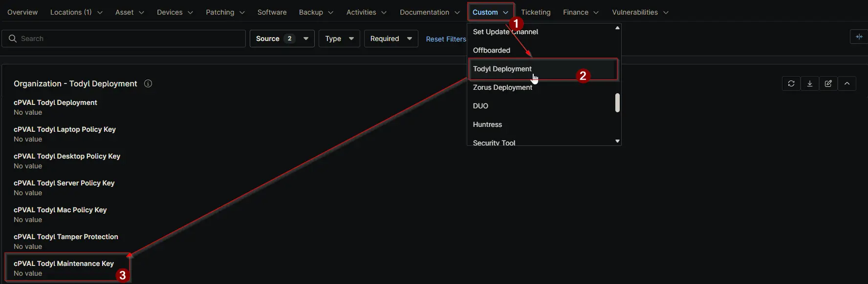
Task: Click the cPVAL Todyl Deployment field
Action: tap(55, 107)
